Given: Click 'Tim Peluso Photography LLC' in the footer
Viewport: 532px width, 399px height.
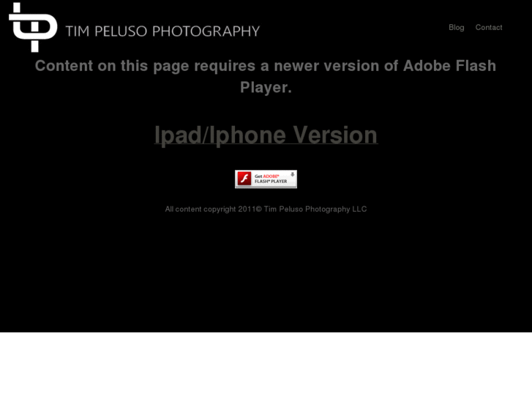Looking at the screenshot, I should (x=315, y=209).
